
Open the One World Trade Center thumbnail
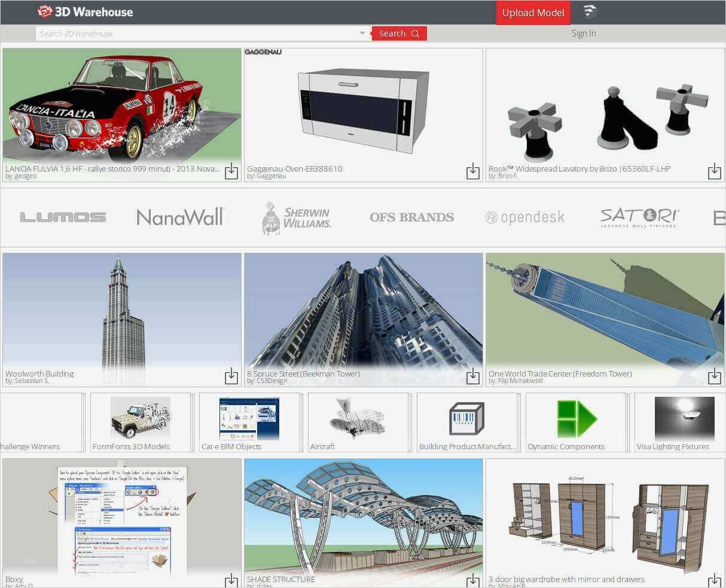coord(605,310)
